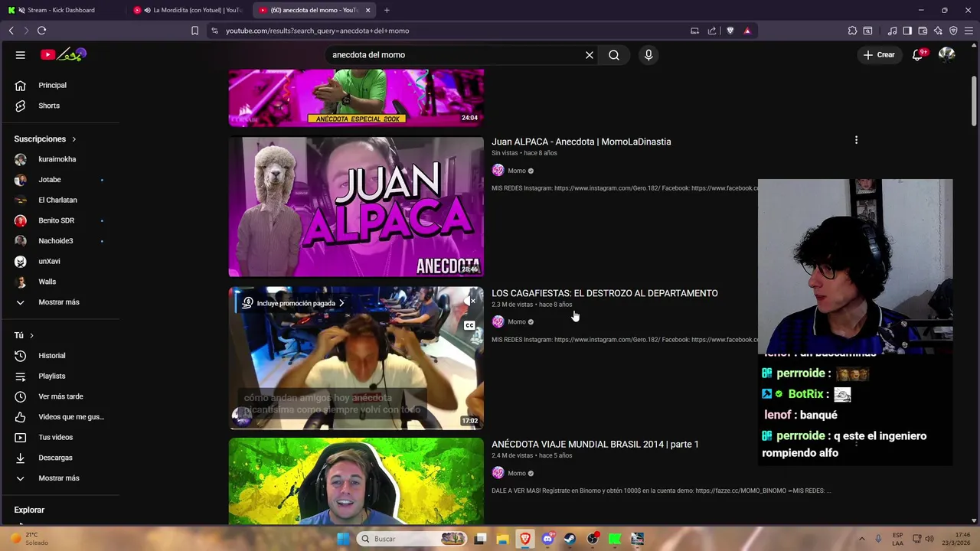Open File Explorer from the taskbar
The width and height of the screenshot is (980, 551).
point(502,539)
